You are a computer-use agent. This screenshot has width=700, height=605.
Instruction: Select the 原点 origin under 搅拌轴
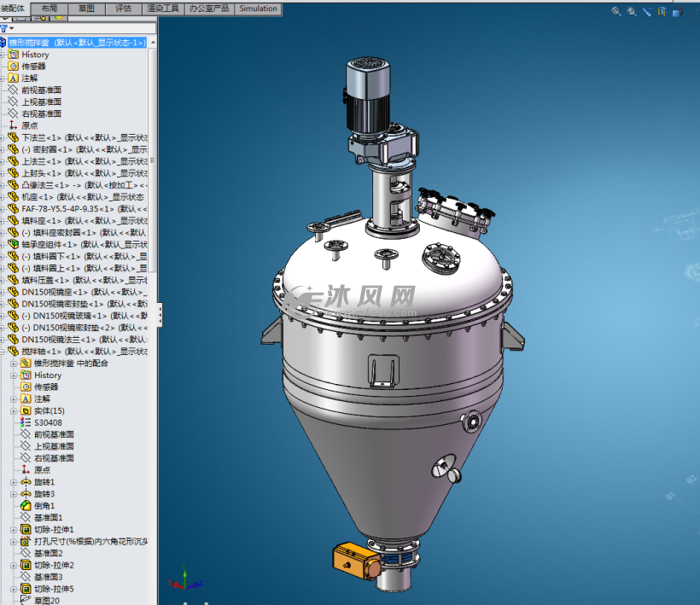click(42, 470)
